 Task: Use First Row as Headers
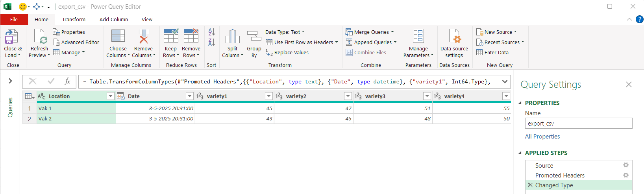pyautogui.click(x=302, y=42)
